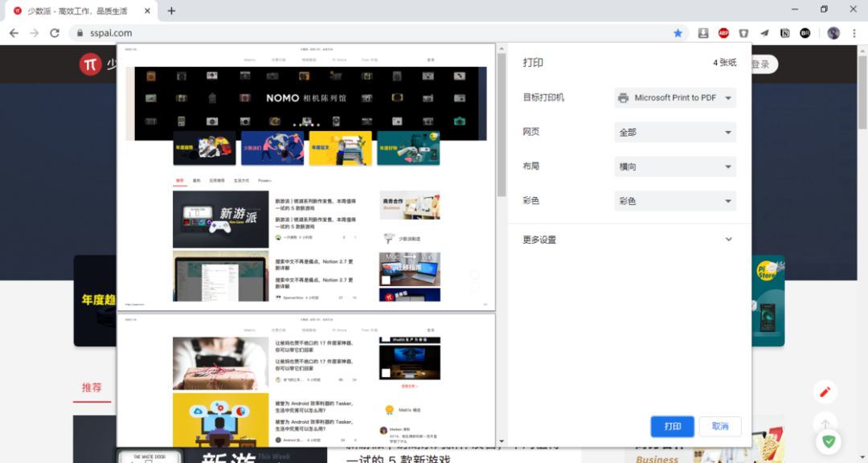868x463 pixels.
Task: Click the blue 打印 print button
Action: pos(672,427)
